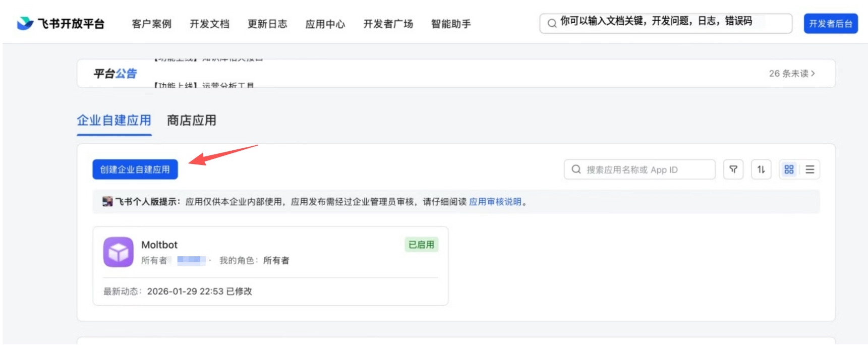Screen dimensions: 868x345
Task: Focus the top documentation search field
Action: [x=666, y=23]
